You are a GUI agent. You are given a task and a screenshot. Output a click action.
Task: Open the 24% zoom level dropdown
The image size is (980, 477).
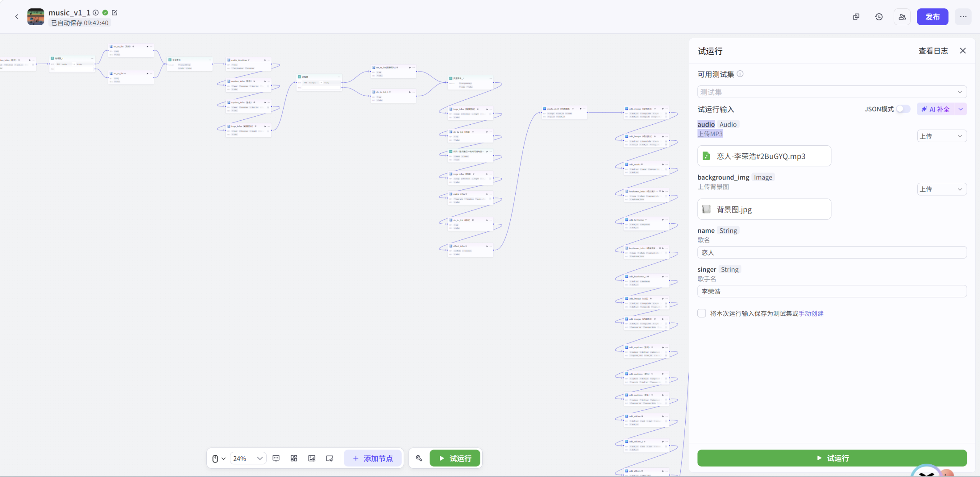tap(248, 458)
